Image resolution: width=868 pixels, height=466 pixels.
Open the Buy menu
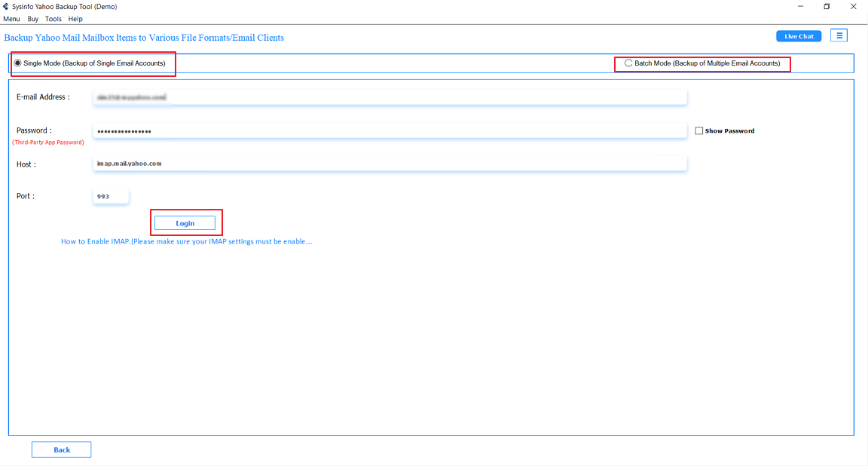pos(33,19)
